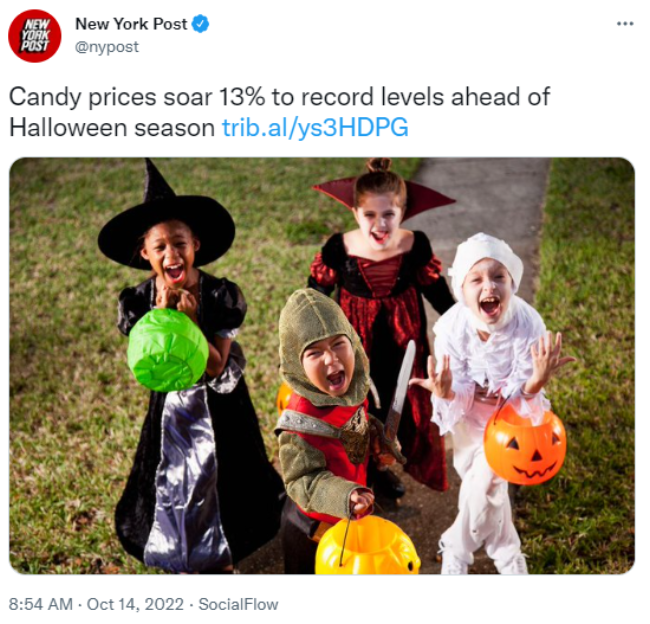Click the black witch hat in photo
The image size is (650, 624).
click(x=166, y=220)
